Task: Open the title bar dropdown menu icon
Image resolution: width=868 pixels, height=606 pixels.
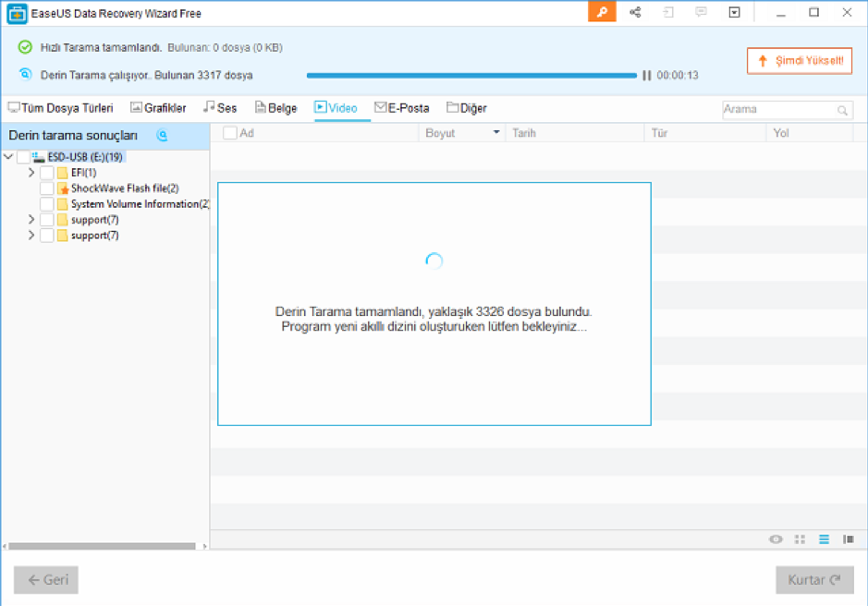Action: [x=734, y=12]
